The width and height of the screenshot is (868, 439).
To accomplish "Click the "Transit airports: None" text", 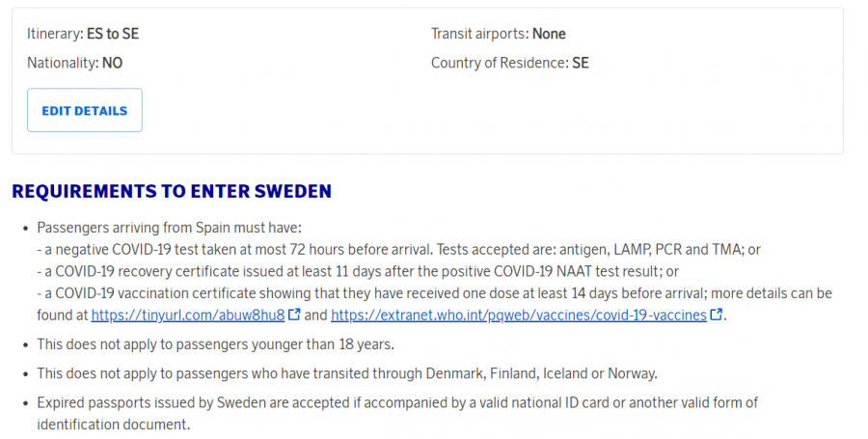I will [x=498, y=34].
